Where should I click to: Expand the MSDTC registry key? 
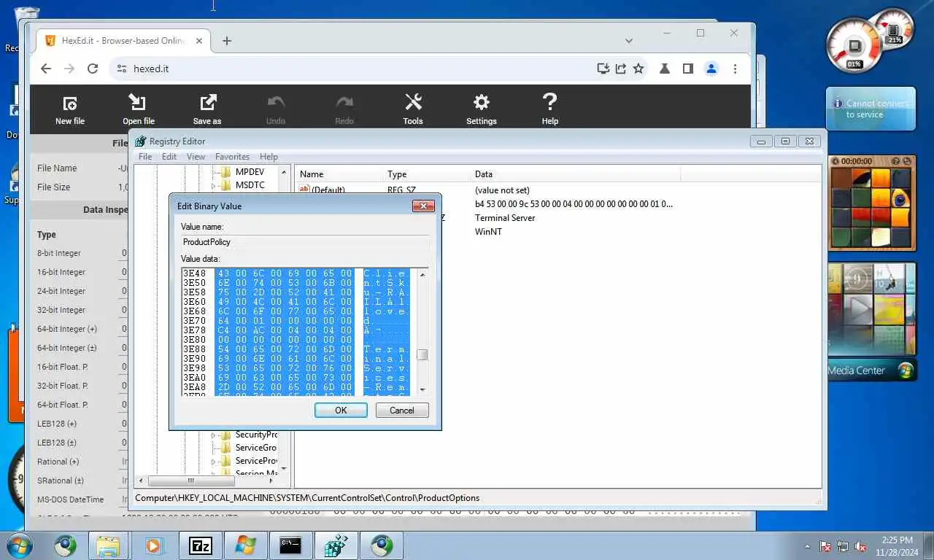214,186
